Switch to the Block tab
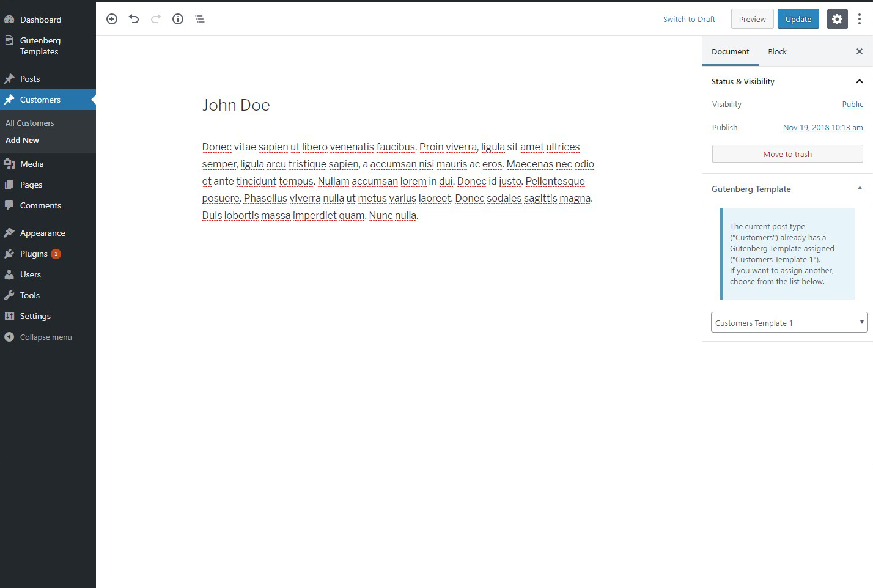The height and width of the screenshot is (588, 873). 777,51
